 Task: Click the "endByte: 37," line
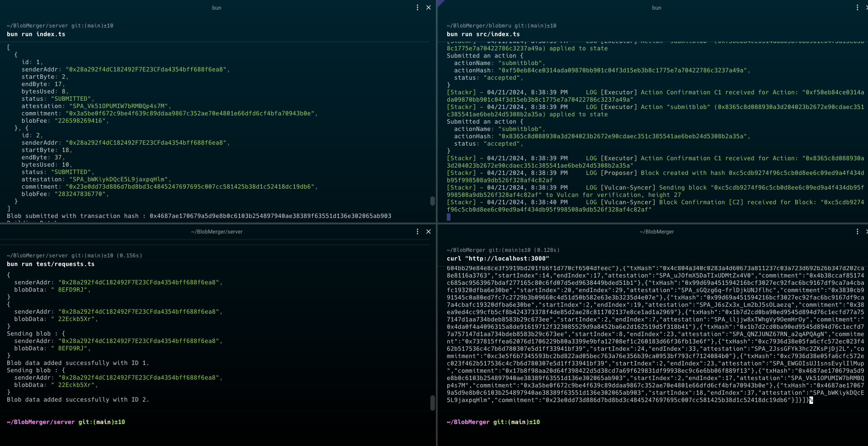point(43,158)
